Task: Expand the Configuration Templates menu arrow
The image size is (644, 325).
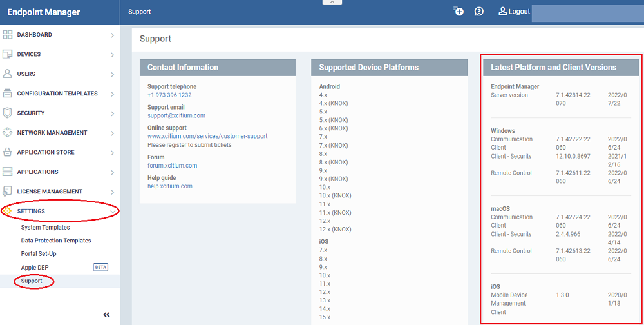Action: tap(112, 94)
